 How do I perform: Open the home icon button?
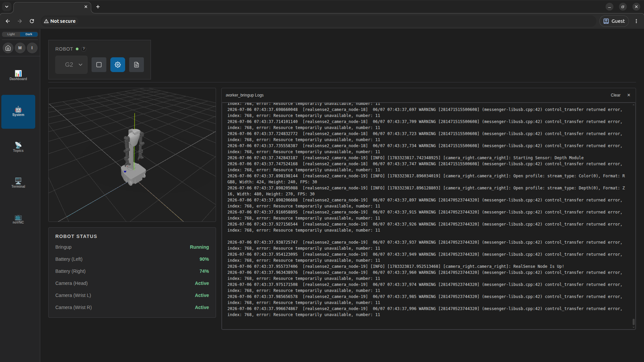tap(8, 48)
